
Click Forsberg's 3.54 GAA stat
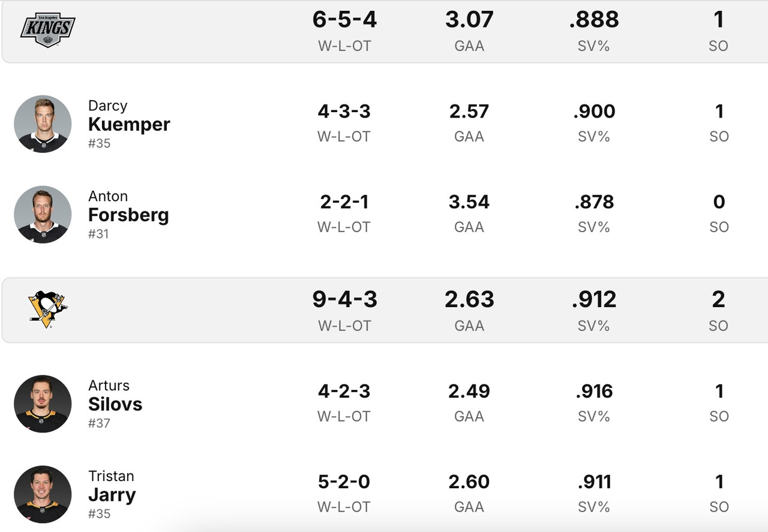pos(469,202)
